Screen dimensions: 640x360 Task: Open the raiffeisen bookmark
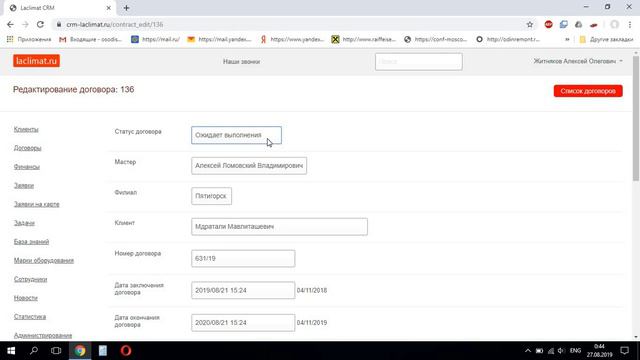tap(364, 39)
